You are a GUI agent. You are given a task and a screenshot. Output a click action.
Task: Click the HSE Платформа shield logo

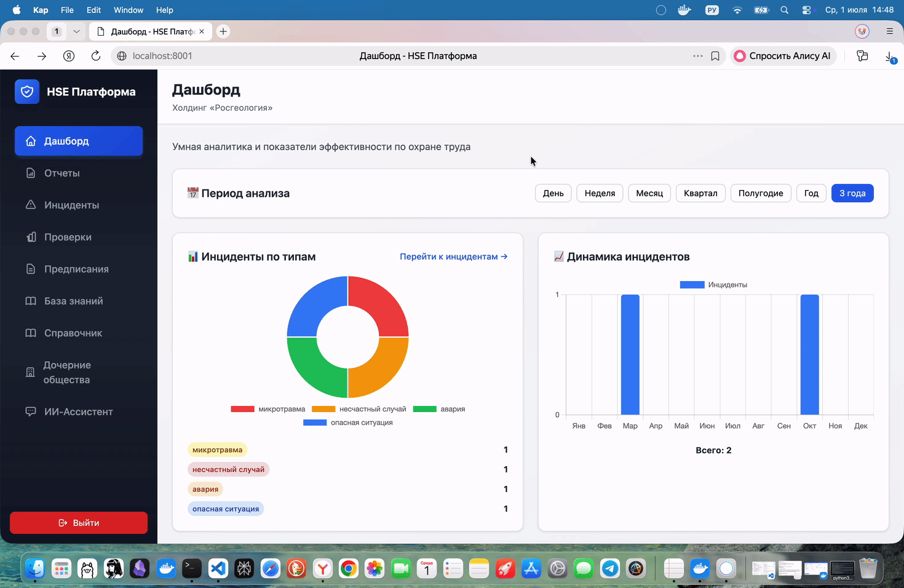click(27, 92)
